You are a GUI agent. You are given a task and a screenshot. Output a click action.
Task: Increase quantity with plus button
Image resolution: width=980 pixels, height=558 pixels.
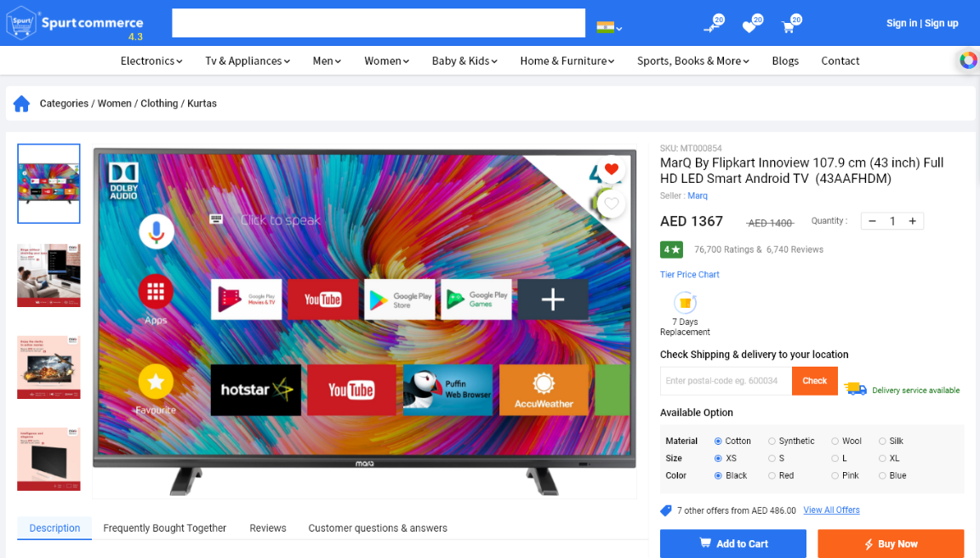coord(913,221)
